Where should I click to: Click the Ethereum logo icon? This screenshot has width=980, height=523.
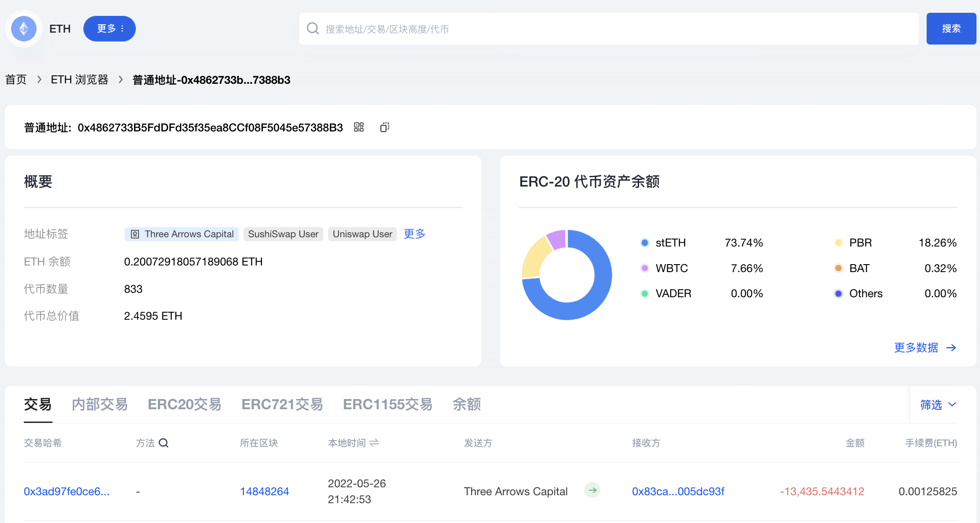coord(24,29)
